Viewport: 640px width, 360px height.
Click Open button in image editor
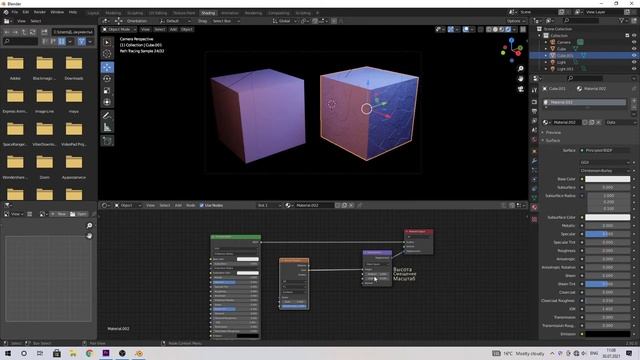coord(79,214)
